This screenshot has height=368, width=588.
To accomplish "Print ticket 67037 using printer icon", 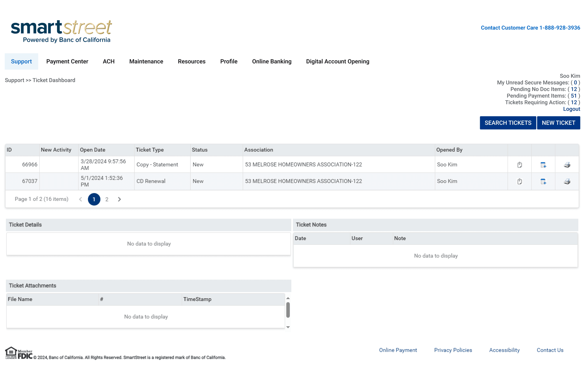I will click(x=567, y=182).
